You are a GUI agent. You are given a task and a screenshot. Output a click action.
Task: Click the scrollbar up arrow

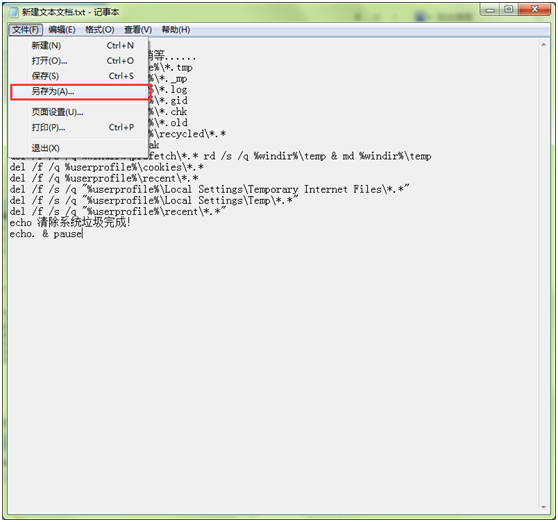[543, 45]
